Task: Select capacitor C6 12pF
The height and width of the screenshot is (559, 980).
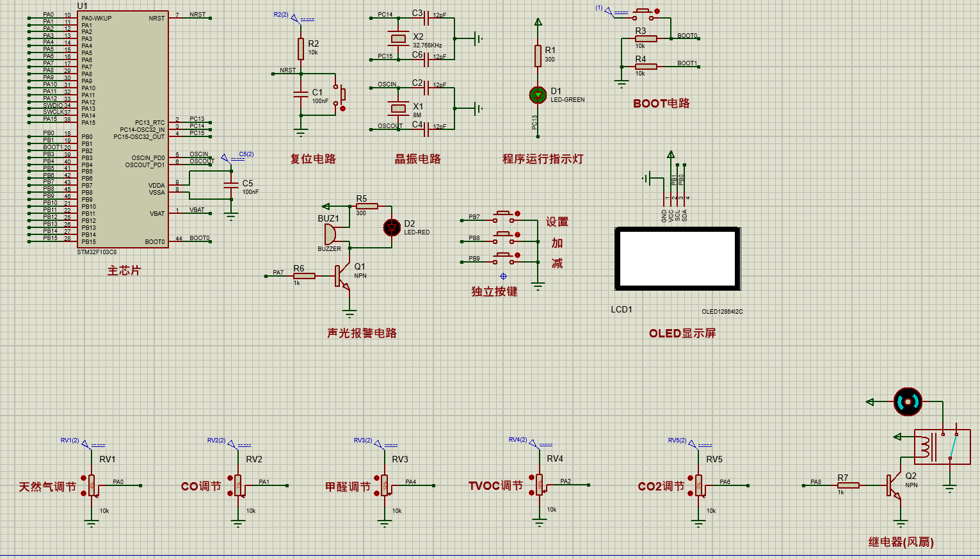Action: pos(427,60)
